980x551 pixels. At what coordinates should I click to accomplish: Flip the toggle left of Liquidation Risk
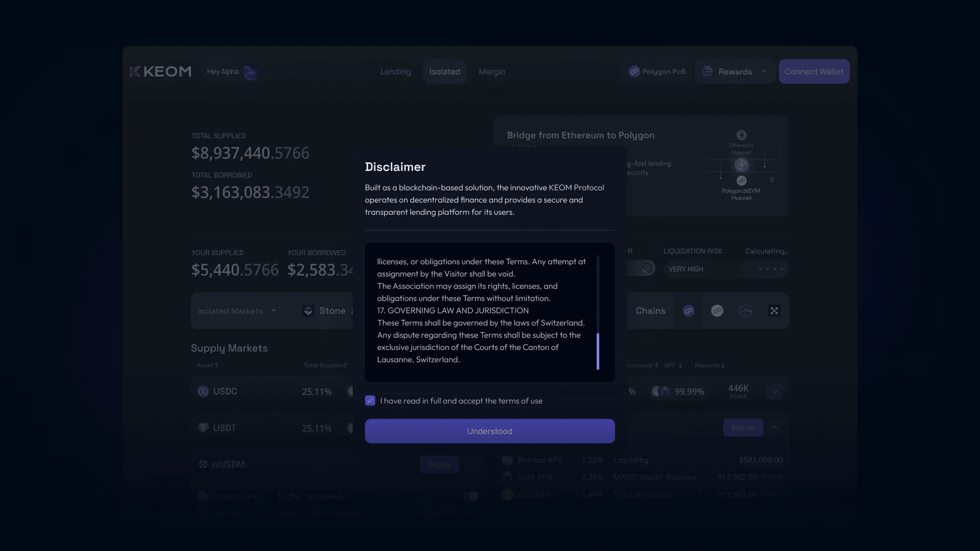pyautogui.click(x=641, y=268)
